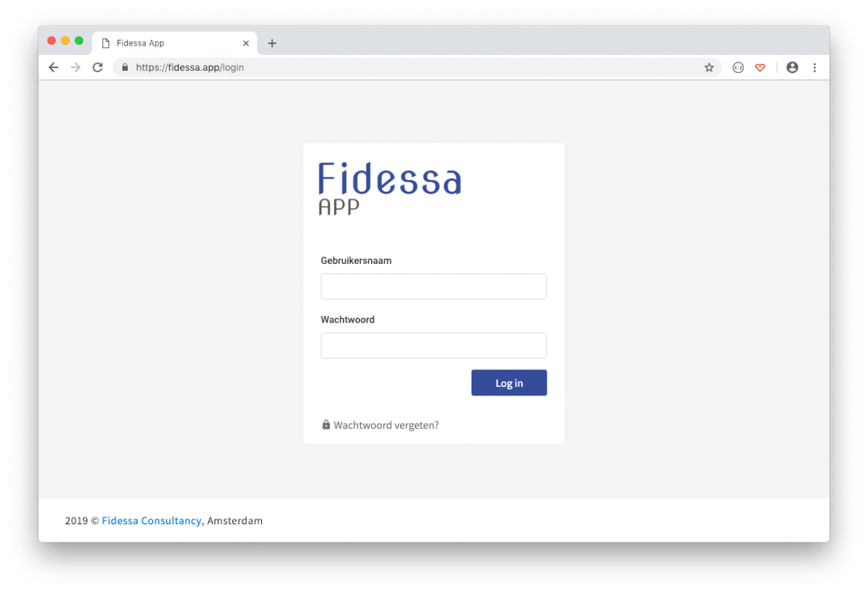868x593 pixels.
Task: Navigate back using the browser arrow
Action: tap(54, 67)
